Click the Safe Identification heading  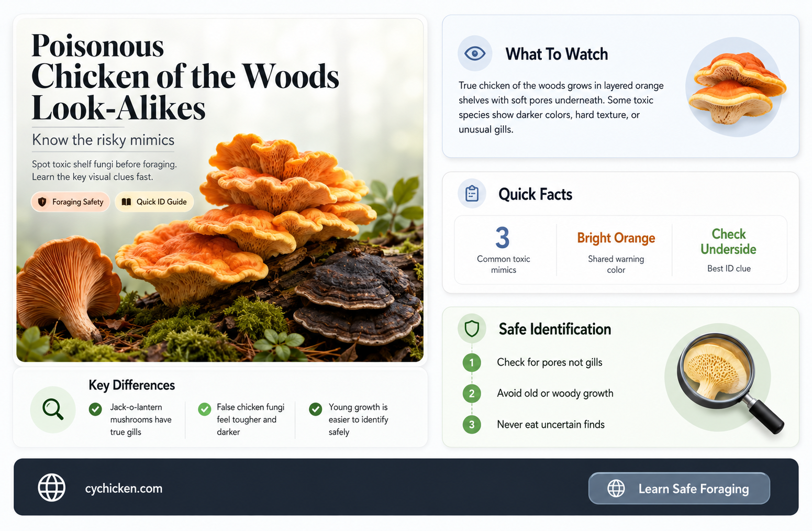pos(554,329)
